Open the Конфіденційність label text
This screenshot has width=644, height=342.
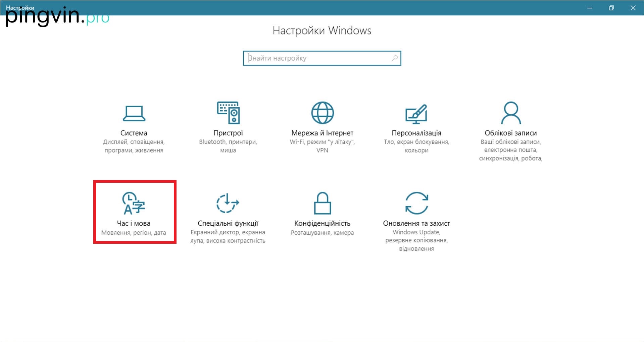point(322,223)
